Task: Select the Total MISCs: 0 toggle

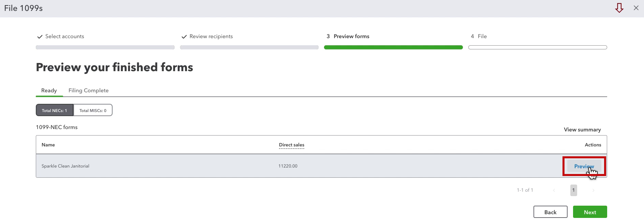Action: point(93,110)
